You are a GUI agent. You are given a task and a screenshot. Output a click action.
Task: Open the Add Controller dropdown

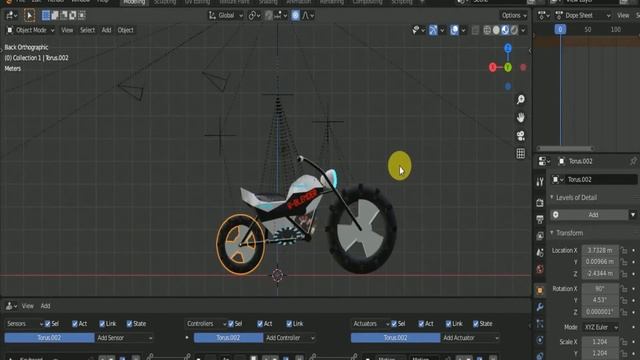(290, 338)
